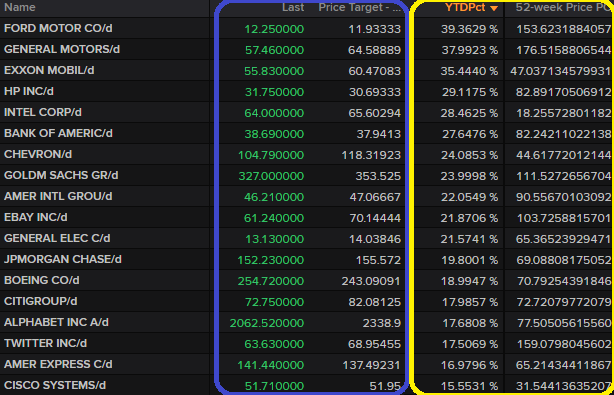614x395 pixels.
Task: Click eBay 52-week value 103.7258815701
Action: pos(564,218)
